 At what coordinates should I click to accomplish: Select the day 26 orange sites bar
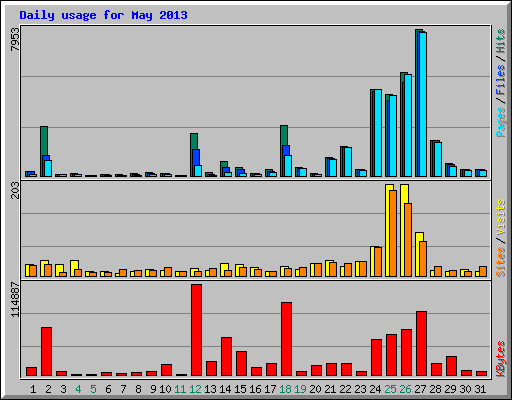(408, 240)
